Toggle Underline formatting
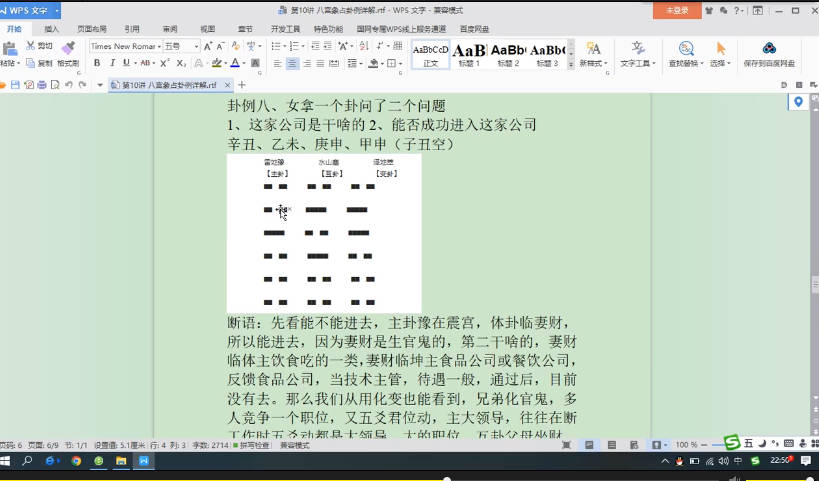Image resolution: width=819 pixels, height=481 pixels. 126,63
